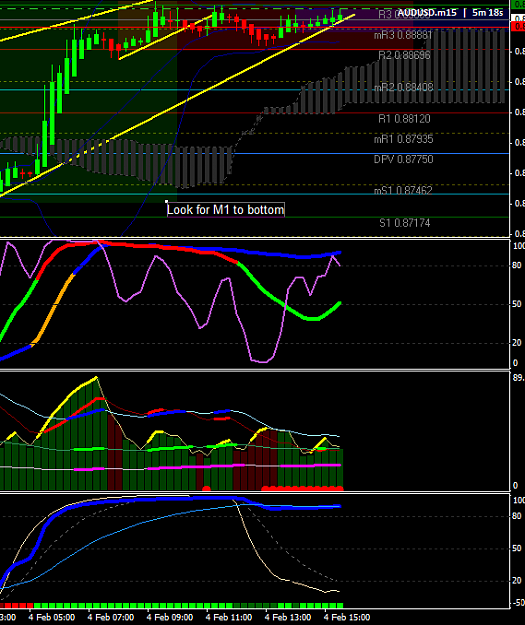Select the DPV 0.87750 pivot label
This screenshot has height=625, width=525.
403,159
